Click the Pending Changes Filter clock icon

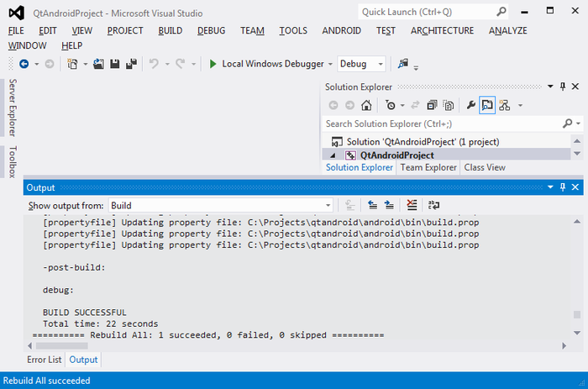pyautogui.click(x=391, y=105)
